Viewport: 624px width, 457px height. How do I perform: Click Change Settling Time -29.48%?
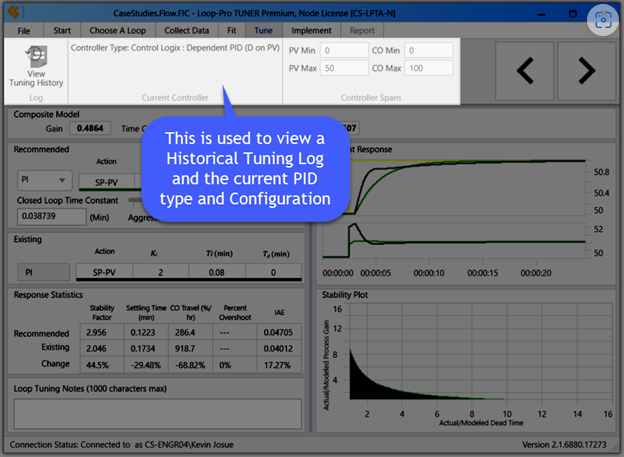coord(146,365)
